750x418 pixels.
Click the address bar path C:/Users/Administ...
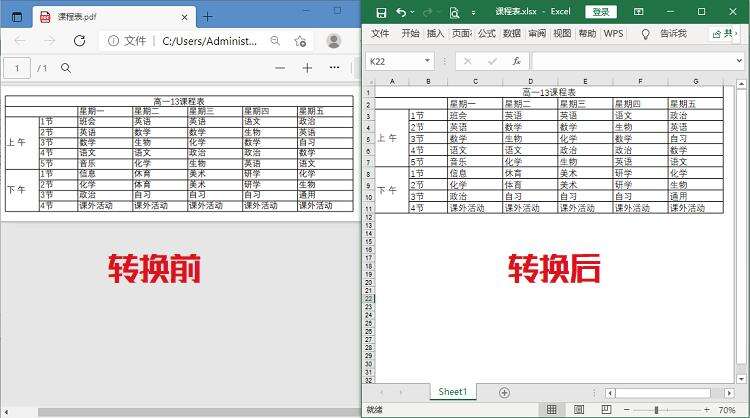pos(210,41)
